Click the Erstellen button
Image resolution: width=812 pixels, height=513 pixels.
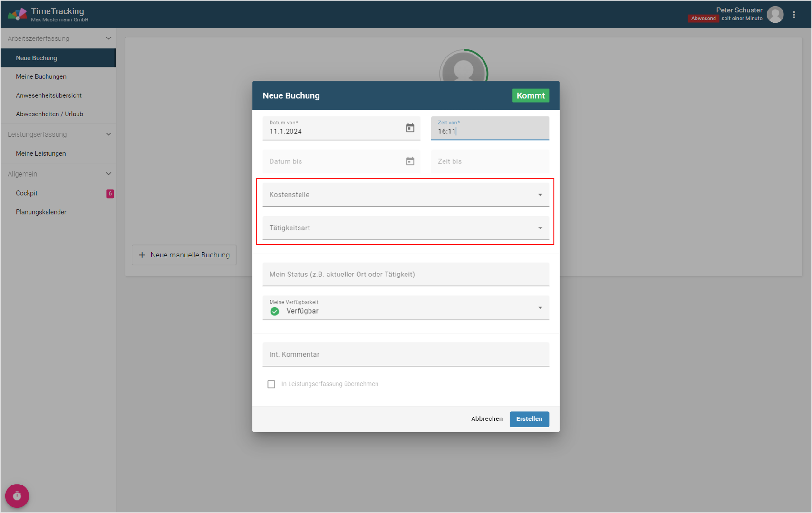coord(529,419)
